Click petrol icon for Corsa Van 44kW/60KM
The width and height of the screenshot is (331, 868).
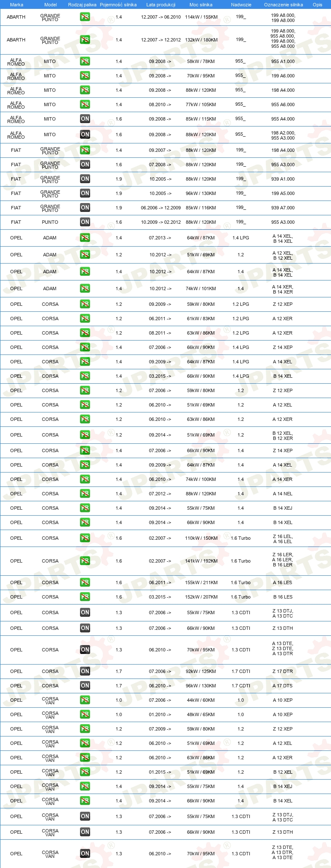coord(85,700)
